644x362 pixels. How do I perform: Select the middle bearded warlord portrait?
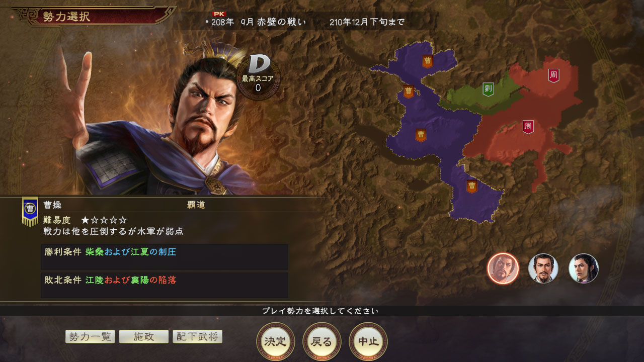coord(543,268)
